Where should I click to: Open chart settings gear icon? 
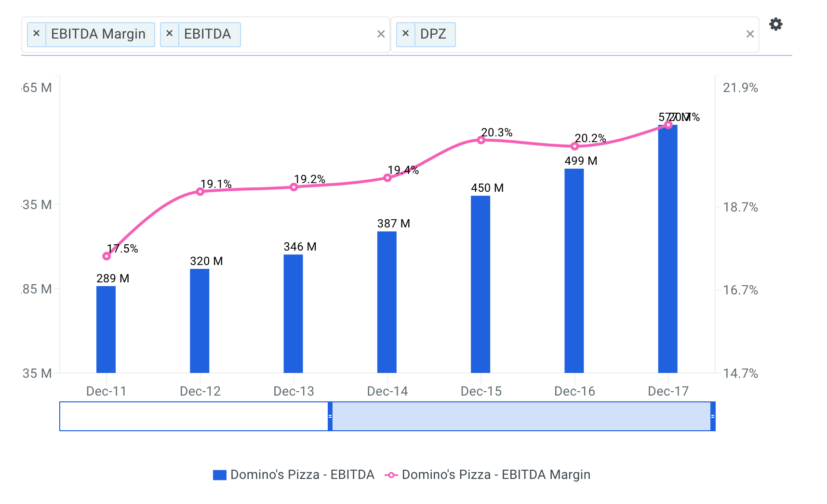[775, 24]
